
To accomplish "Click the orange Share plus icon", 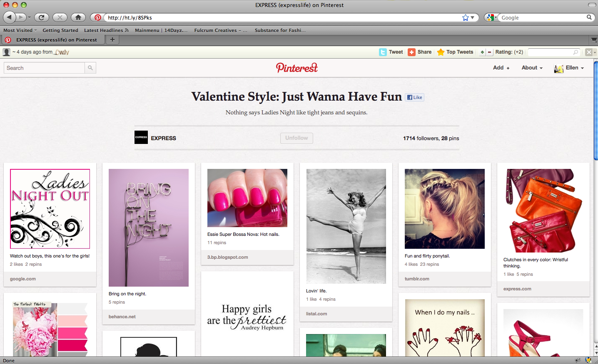I will point(411,52).
